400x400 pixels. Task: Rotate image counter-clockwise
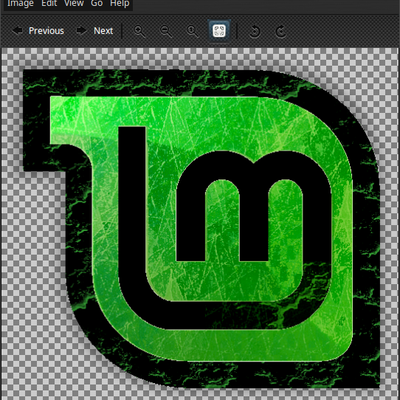coord(255,31)
